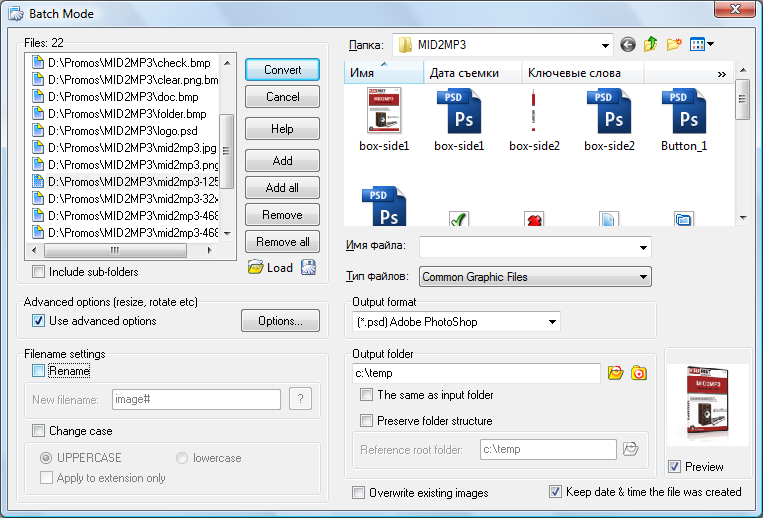763x518 pixels.
Task: Sort by the Имя column header
Action: click(x=383, y=73)
